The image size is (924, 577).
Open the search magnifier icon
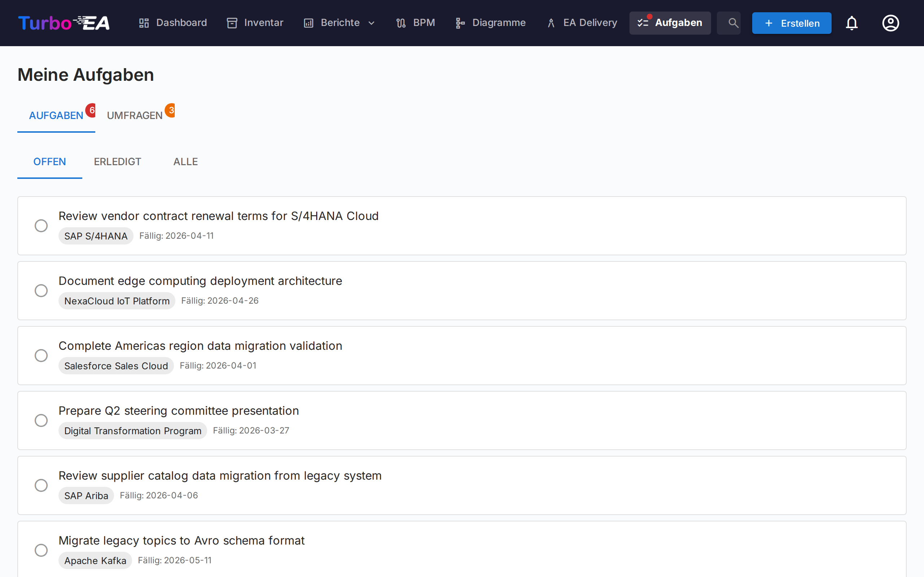pos(732,23)
